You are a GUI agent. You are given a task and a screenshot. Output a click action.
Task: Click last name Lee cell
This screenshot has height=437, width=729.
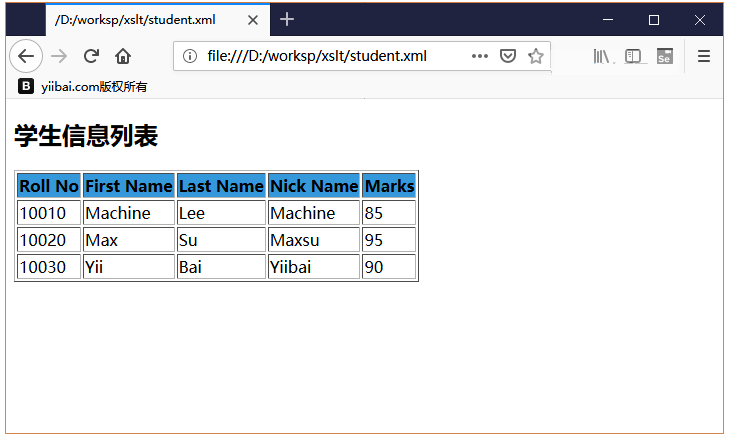221,213
